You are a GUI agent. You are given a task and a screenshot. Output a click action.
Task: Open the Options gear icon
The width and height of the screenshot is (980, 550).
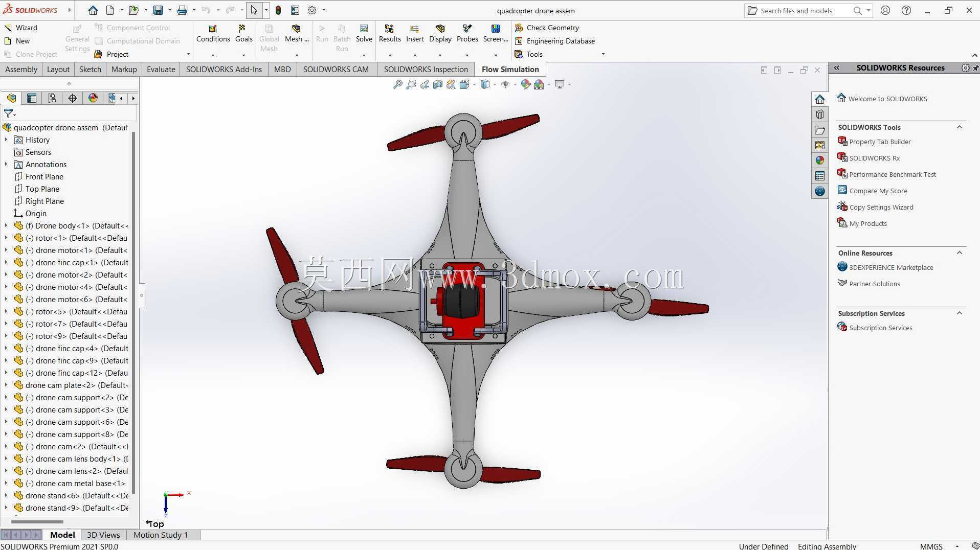click(312, 10)
